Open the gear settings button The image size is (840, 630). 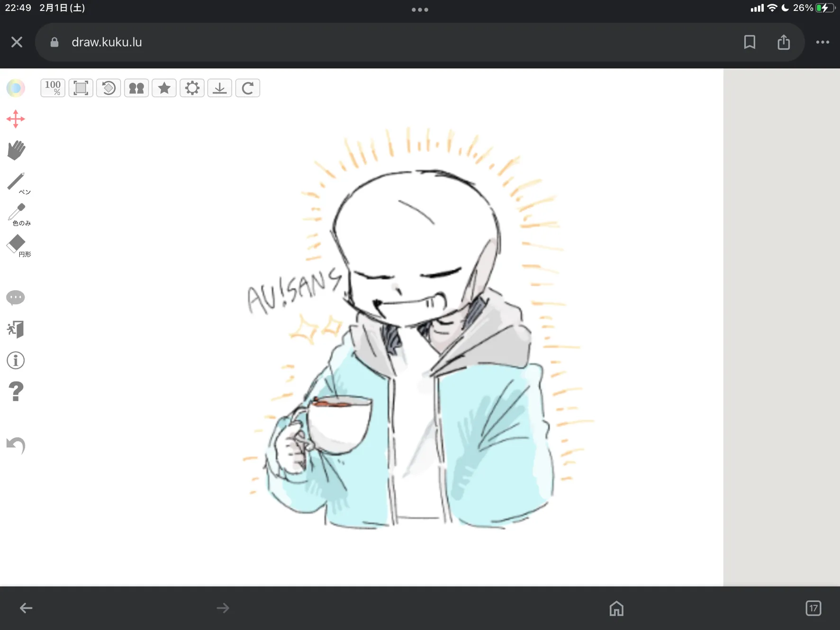192,88
